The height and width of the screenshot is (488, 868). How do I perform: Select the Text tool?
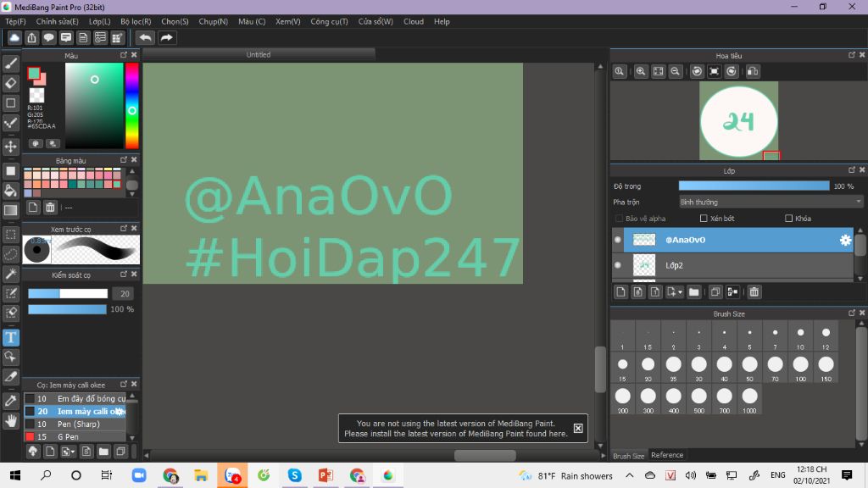click(x=10, y=337)
